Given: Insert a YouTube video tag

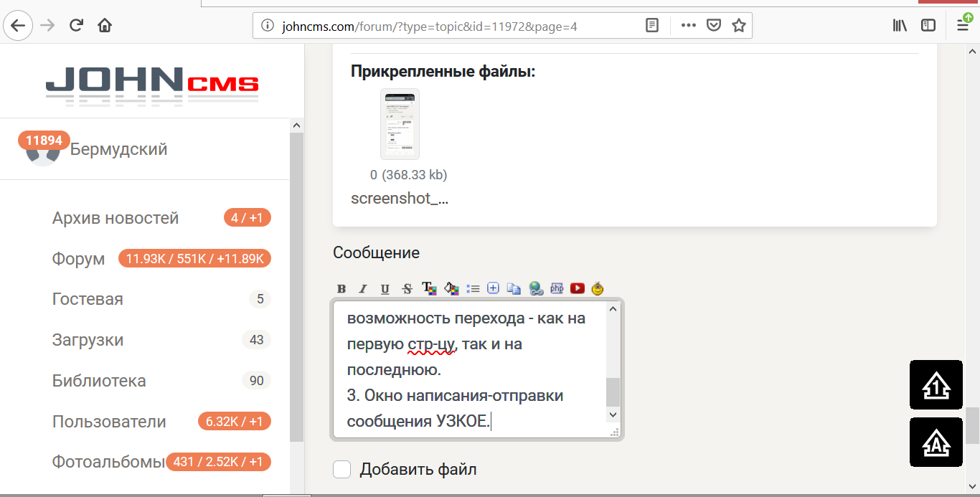Looking at the screenshot, I should click(578, 288).
